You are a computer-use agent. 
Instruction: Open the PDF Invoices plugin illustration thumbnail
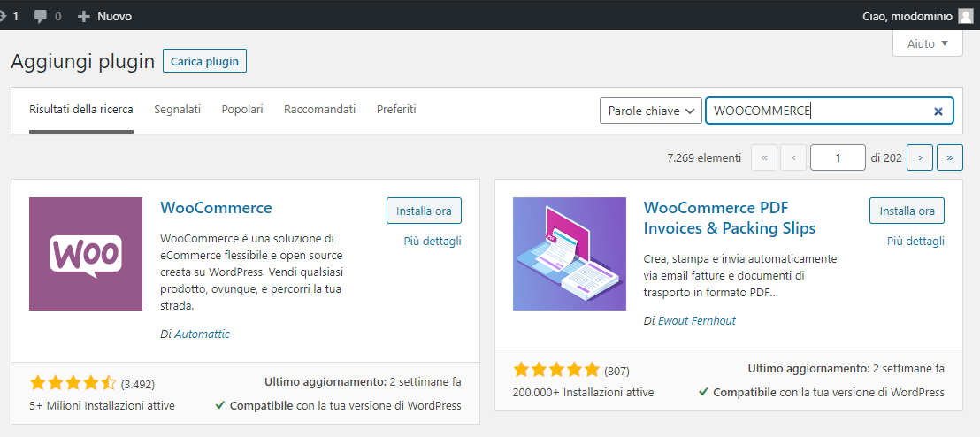tap(570, 254)
